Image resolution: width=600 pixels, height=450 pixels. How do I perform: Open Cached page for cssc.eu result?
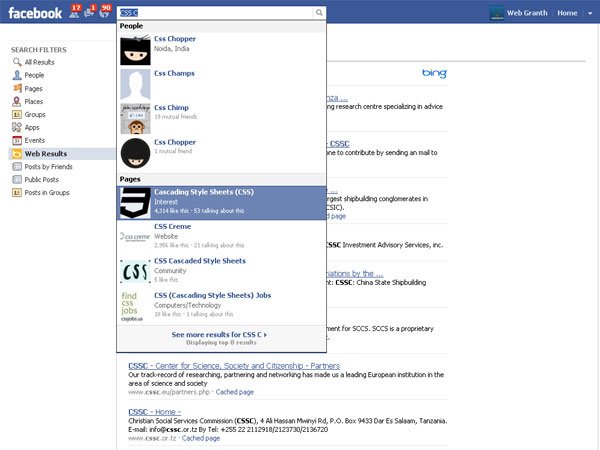(235, 392)
